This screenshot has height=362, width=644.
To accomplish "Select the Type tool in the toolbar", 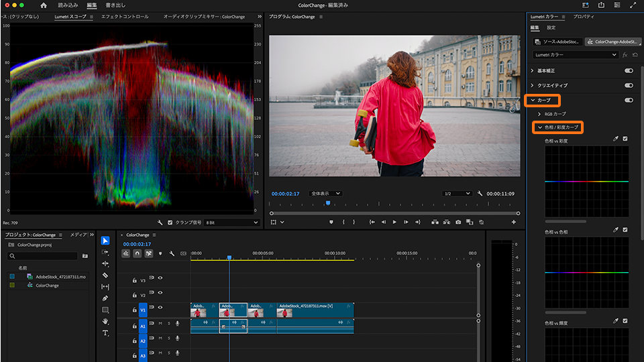I will click(105, 333).
